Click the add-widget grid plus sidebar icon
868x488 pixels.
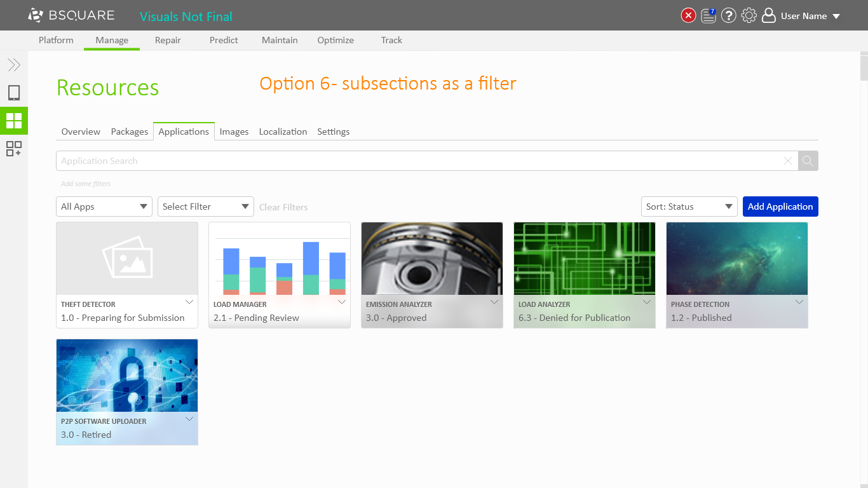[x=14, y=149]
